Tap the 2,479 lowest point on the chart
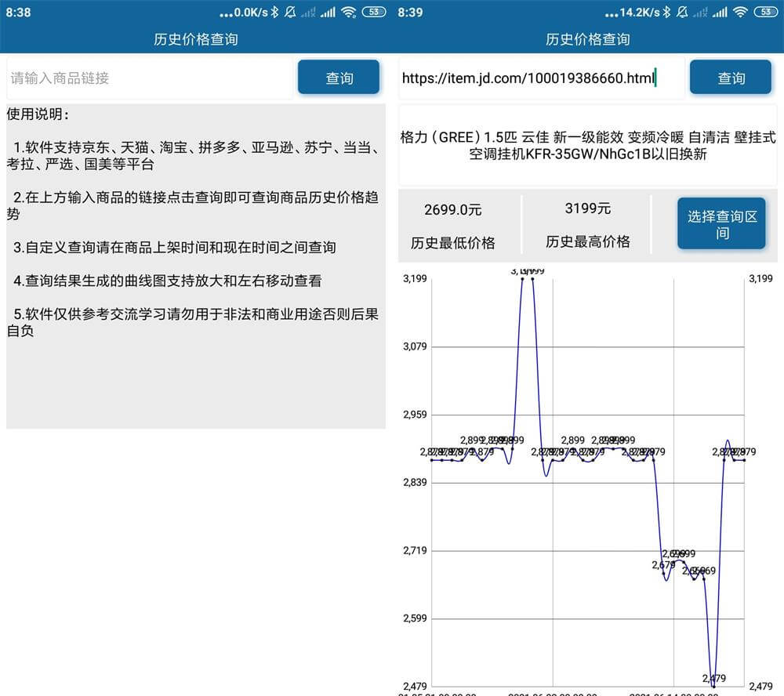This screenshot has width=784, height=696. click(714, 686)
